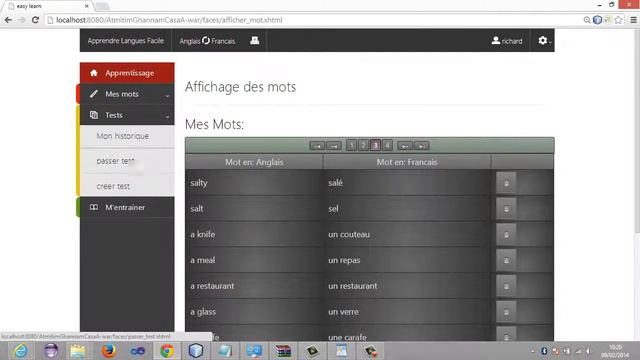Click the swap arrows icon between languages
The height and width of the screenshot is (360, 640).
point(206,40)
